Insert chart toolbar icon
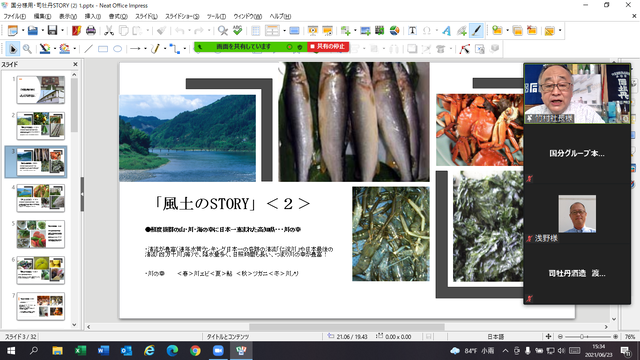This screenshot has width=640, height=360. coord(394,31)
